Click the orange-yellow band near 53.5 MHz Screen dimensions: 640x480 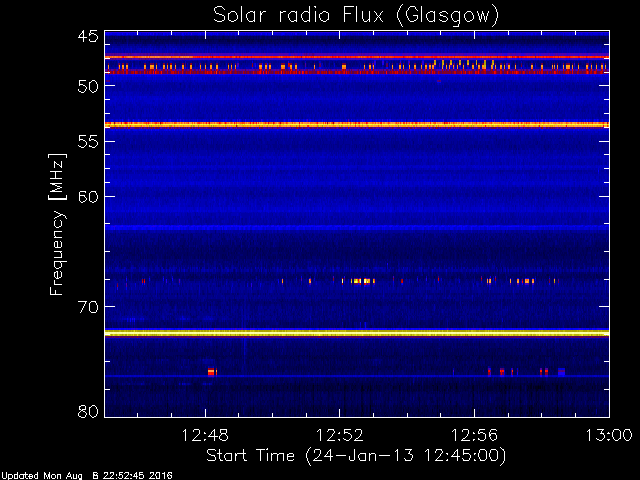point(357,125)
